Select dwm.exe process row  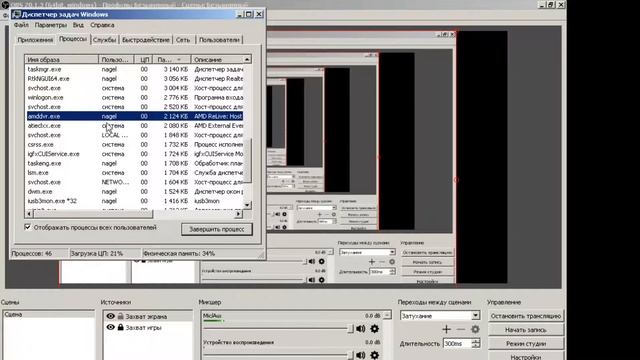click(135, 191)
